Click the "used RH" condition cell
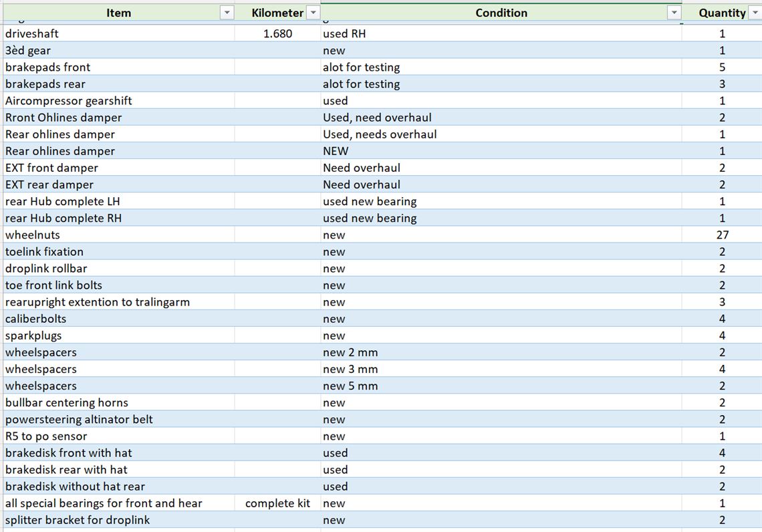Viewport: 762px width, 532px height. [x=501, y=33]
